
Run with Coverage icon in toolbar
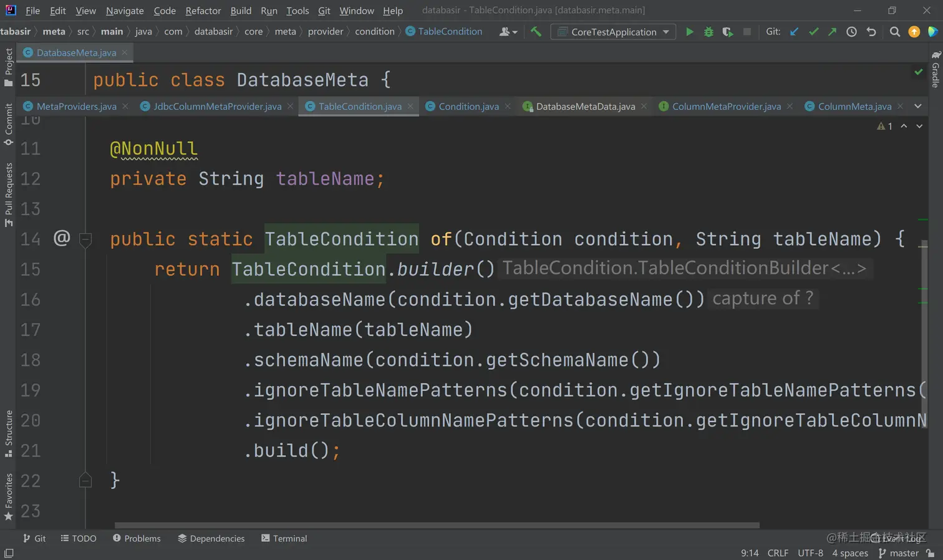click(727, 32)
